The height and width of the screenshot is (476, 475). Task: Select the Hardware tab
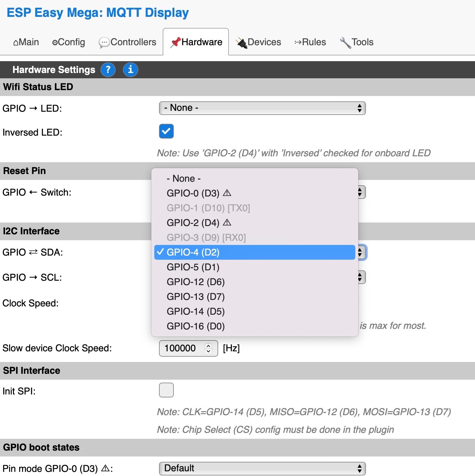[x=196, y=42]
